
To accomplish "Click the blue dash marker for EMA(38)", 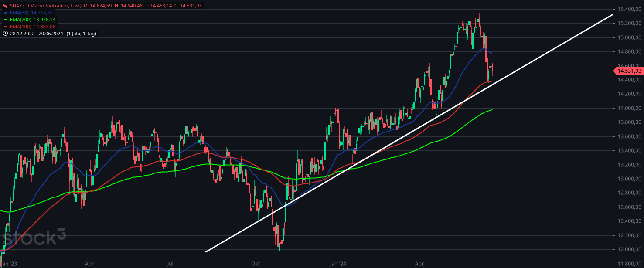I will 6,13.
